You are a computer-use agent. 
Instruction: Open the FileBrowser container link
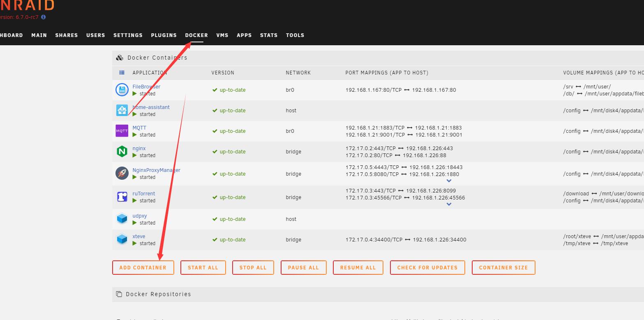tap(146, 86)
